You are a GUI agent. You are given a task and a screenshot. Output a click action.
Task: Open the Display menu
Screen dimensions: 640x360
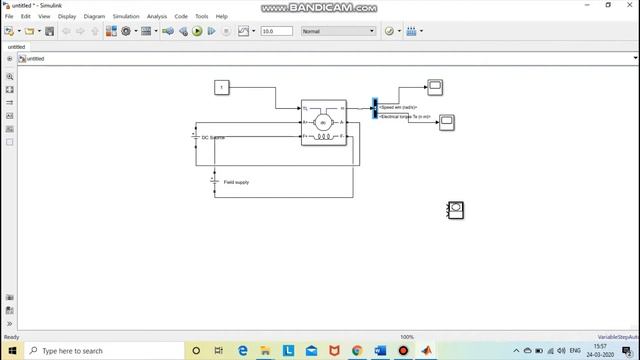tap(67, 16)
